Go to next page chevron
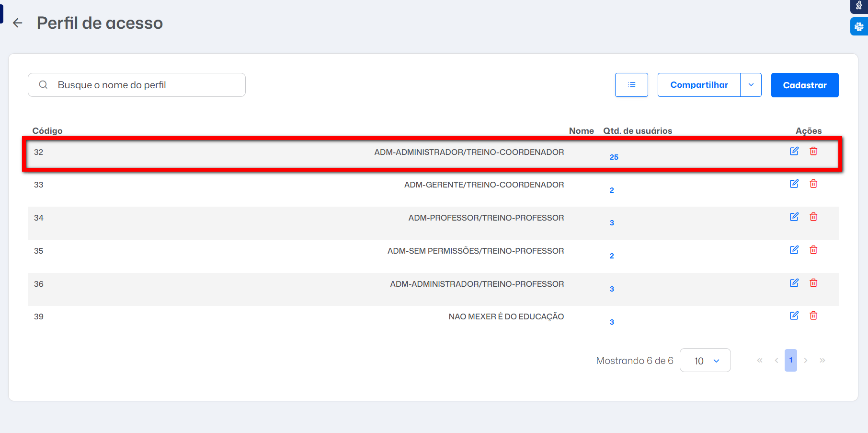 806,361
